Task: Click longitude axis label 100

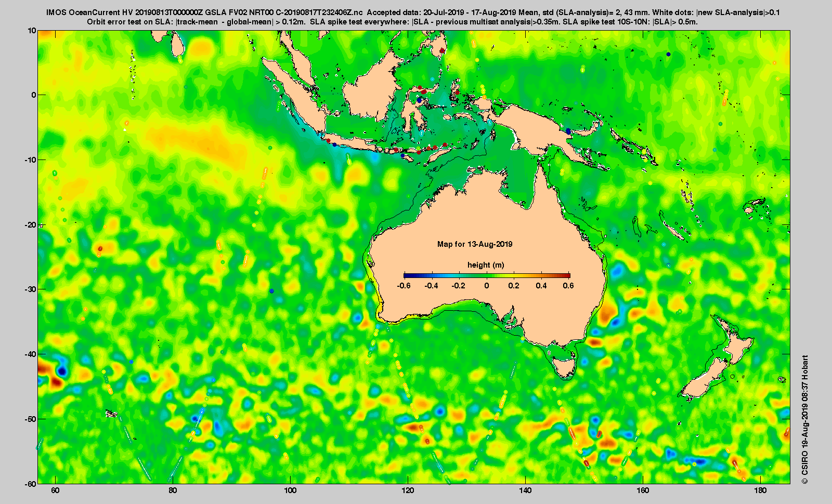Action: 290,490
